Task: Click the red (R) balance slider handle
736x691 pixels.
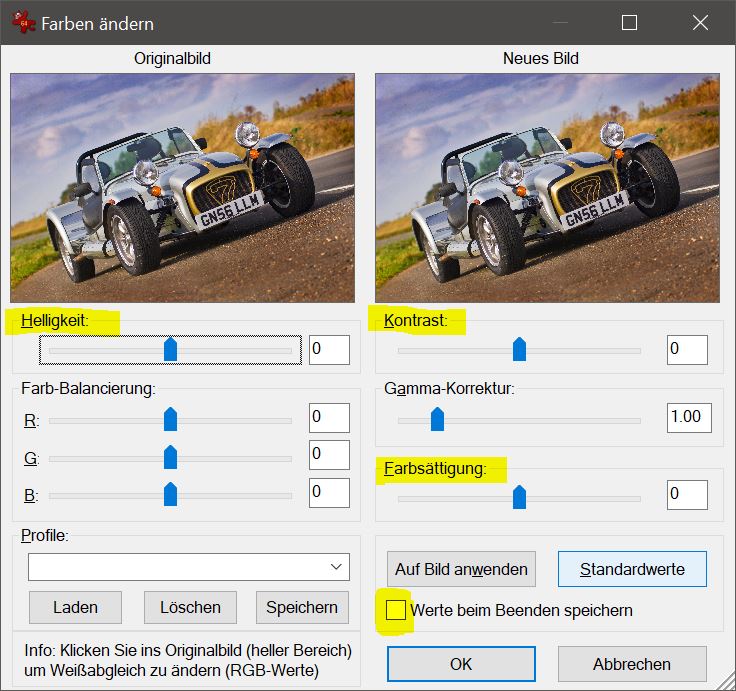Action: coord(170,418)
